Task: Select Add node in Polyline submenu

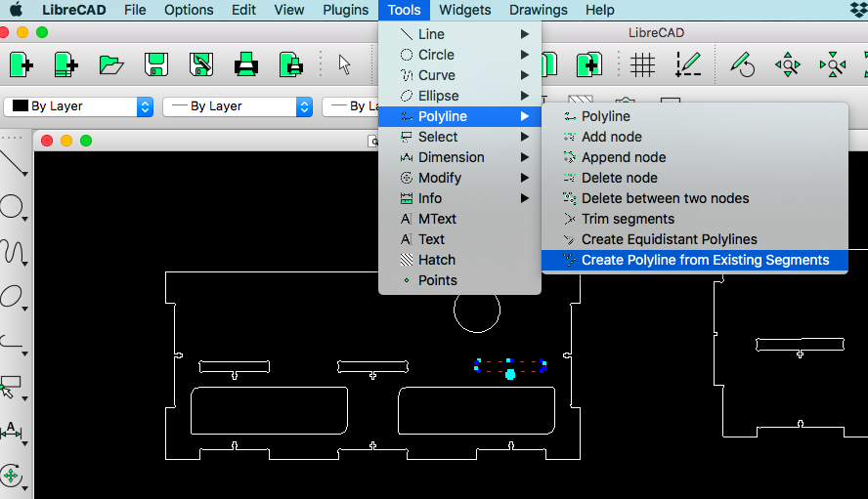Action: tap(695, 137)
